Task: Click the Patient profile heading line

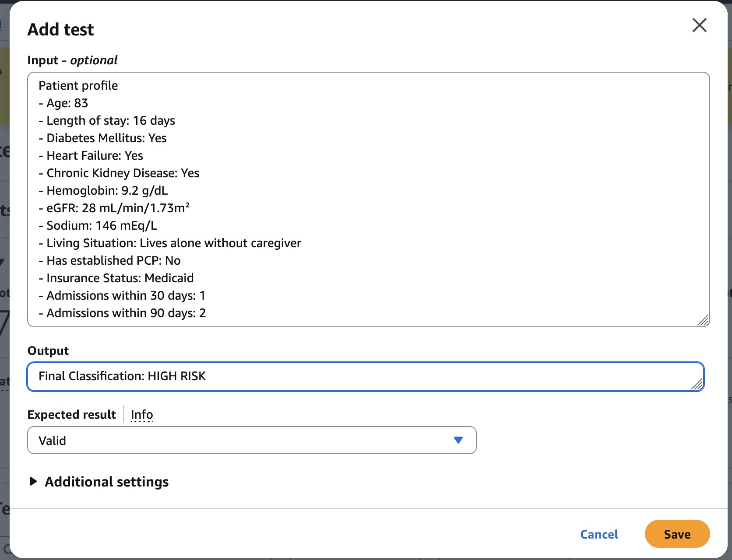Action: pos(78,86)
